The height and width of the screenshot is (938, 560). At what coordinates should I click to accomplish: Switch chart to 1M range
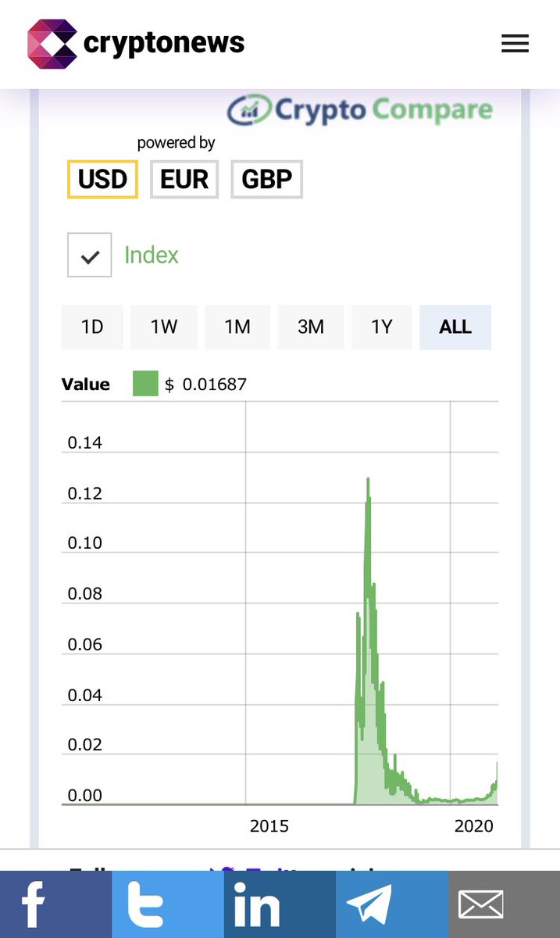pyautogui.click(x=237, y=327)
